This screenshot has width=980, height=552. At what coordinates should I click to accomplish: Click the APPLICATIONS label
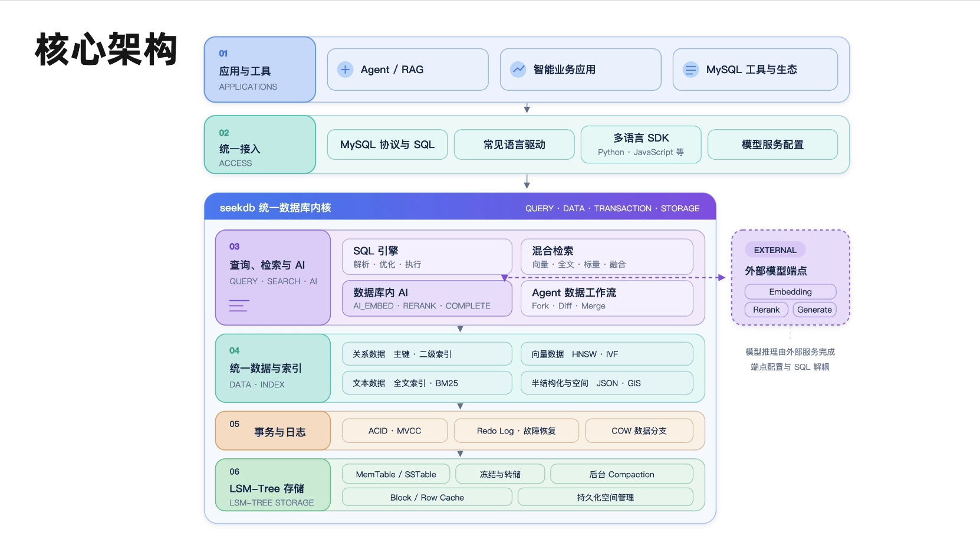248,87
